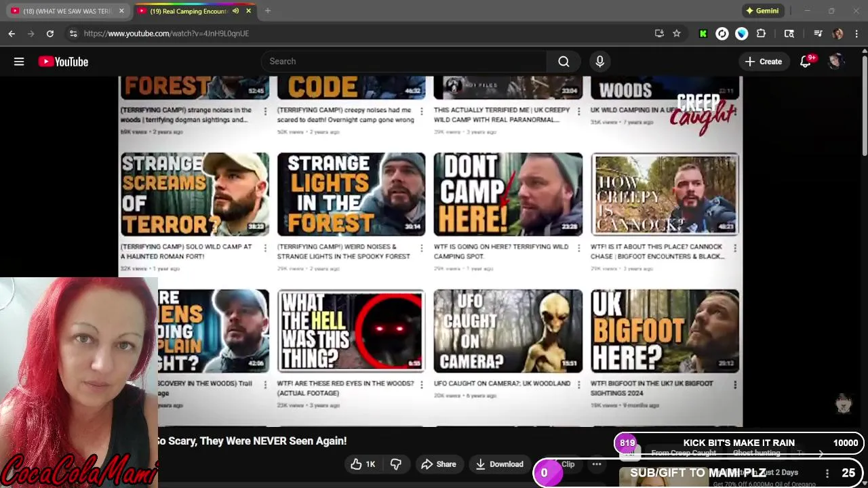Close the 'WHAT WE SAW WAS TER' tab

pos(121,11)
